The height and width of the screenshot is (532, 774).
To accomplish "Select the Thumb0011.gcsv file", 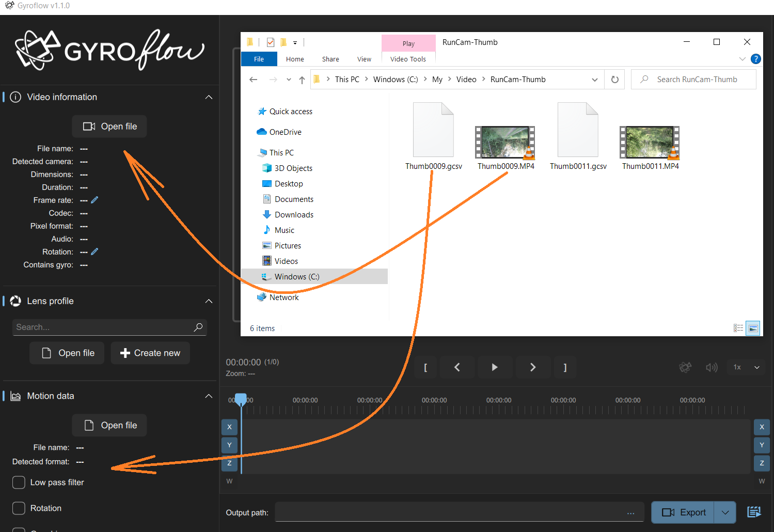I will click(578, 136).
